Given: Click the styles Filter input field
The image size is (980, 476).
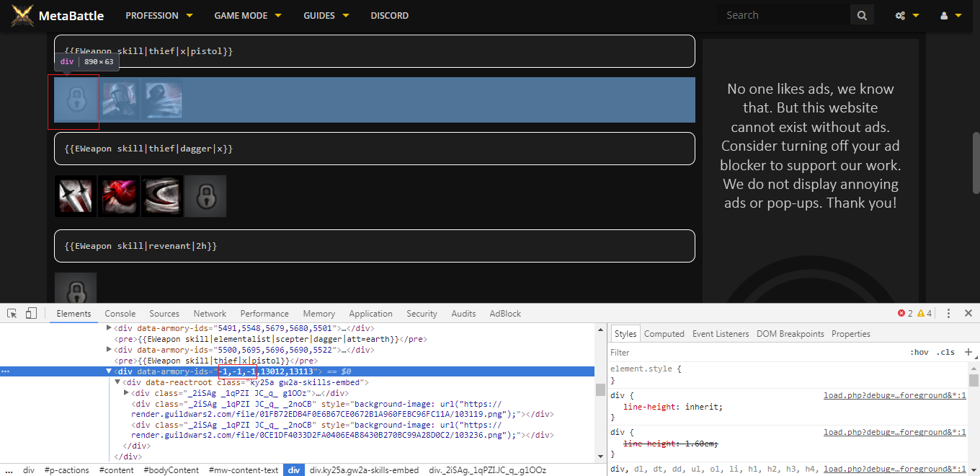Looking at the screenshot, I should [x=757, y=352].
